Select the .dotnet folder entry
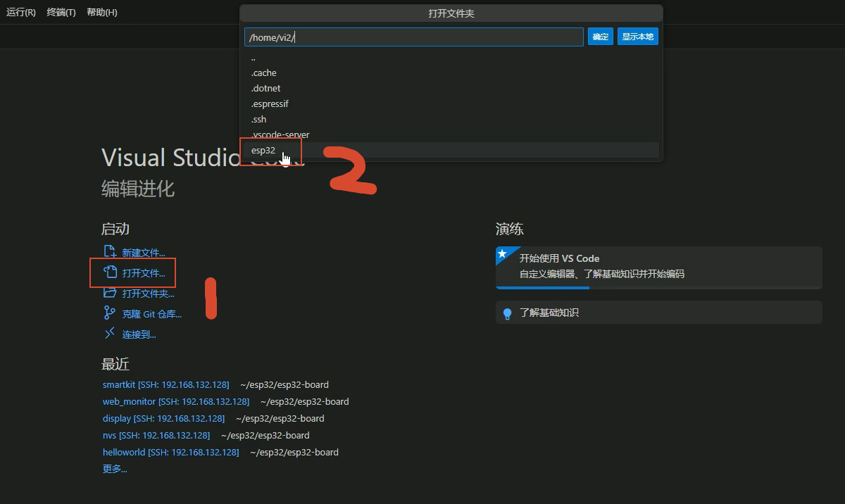 pyautogui.click(x=451, y=89)
